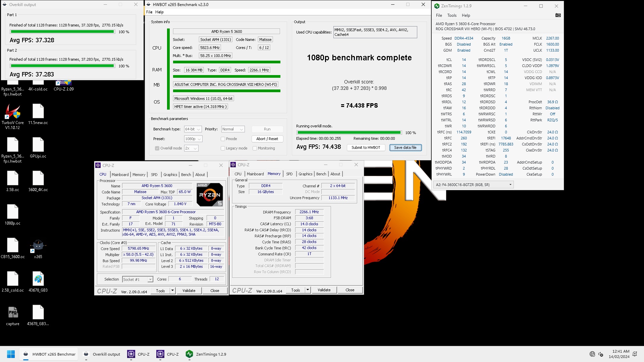Click the Save data file button
The width and height of the screenshot is (644, 362).
[x=405, y=147]
